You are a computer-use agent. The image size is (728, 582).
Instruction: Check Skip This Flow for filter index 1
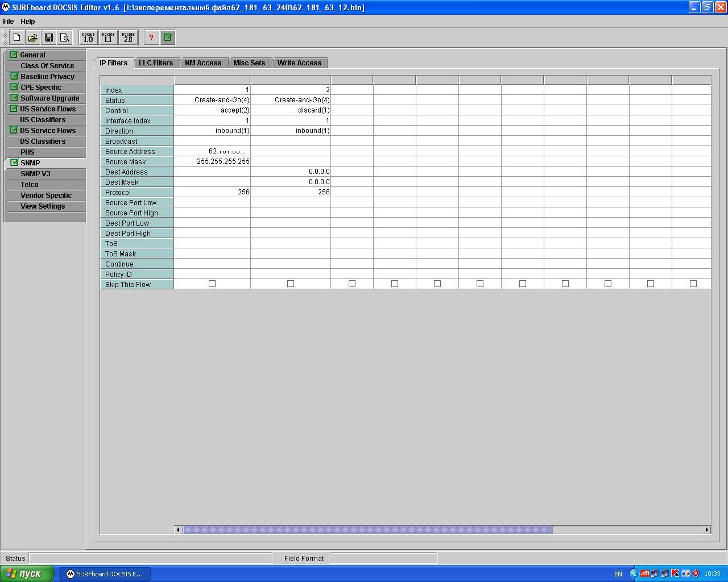(x=212, y=284)
